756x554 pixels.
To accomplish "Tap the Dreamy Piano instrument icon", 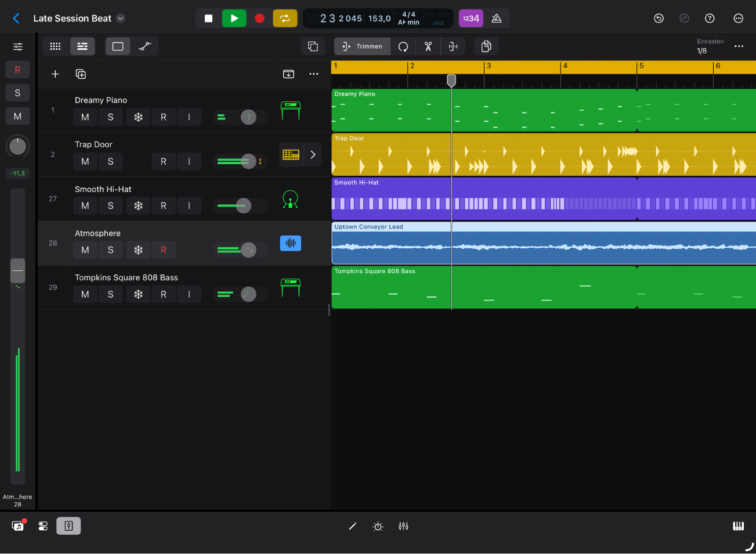I will [290, 110].
